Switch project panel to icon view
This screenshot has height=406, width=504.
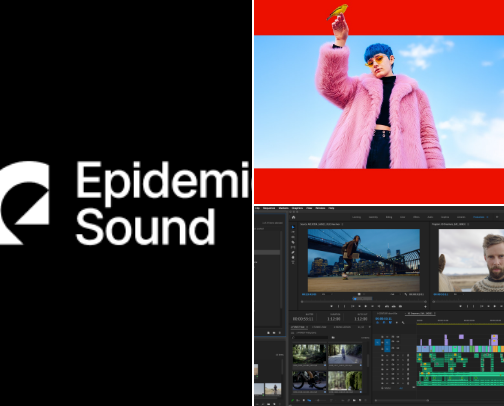(304, 400)
